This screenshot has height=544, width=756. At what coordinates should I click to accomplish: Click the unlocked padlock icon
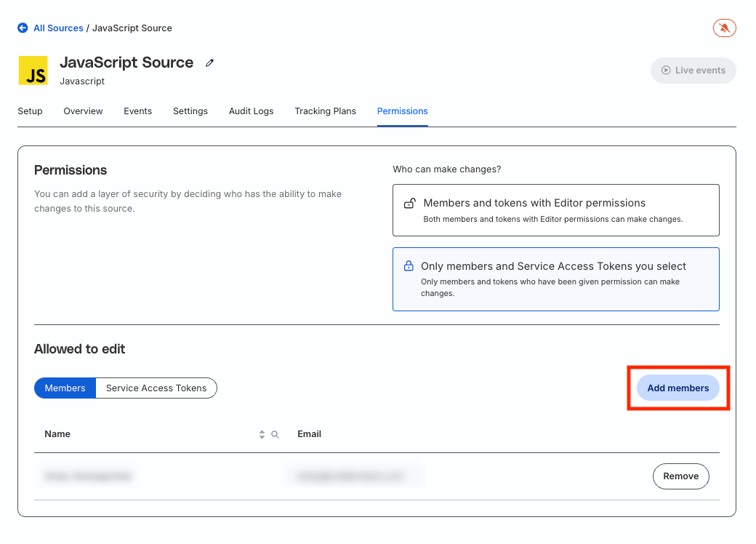tap(410, 203)
